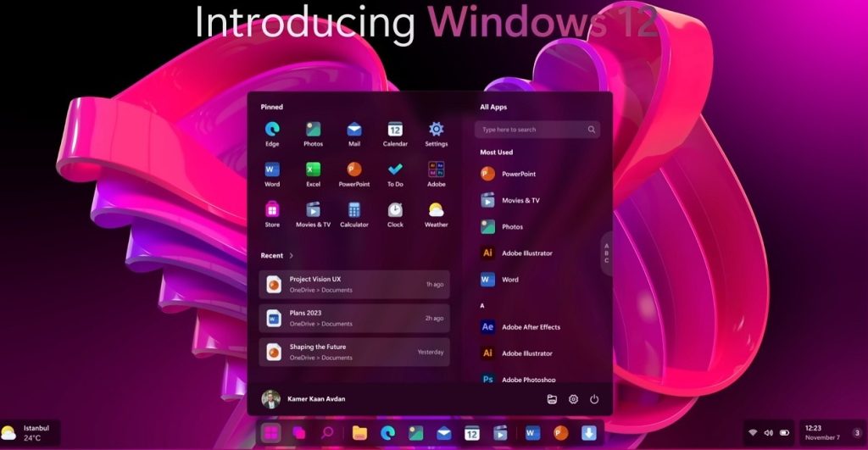The image size is (868, 450).
Task: Open recent document Plans 2023
Action: (x=354, y=319)
